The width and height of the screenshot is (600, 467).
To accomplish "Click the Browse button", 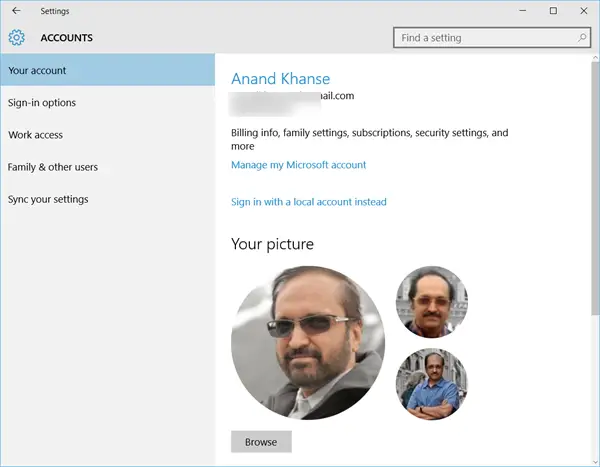I will tap(261, 442).
